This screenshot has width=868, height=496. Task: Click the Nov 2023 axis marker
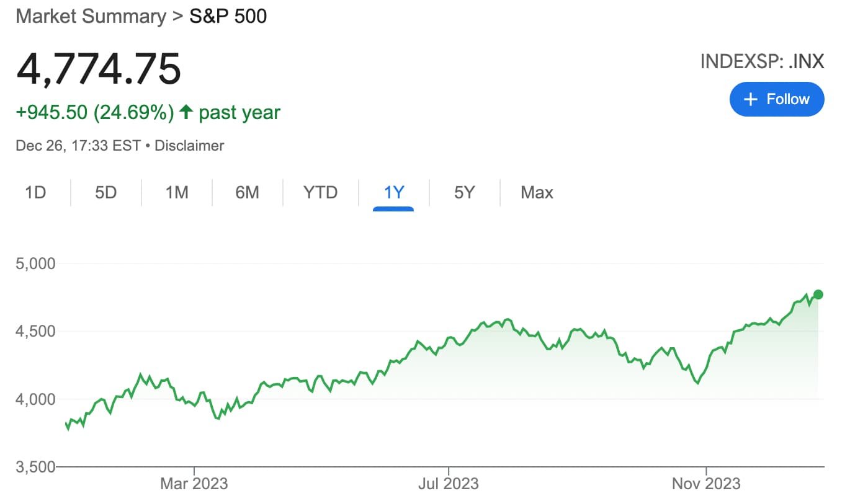(706, 483)
